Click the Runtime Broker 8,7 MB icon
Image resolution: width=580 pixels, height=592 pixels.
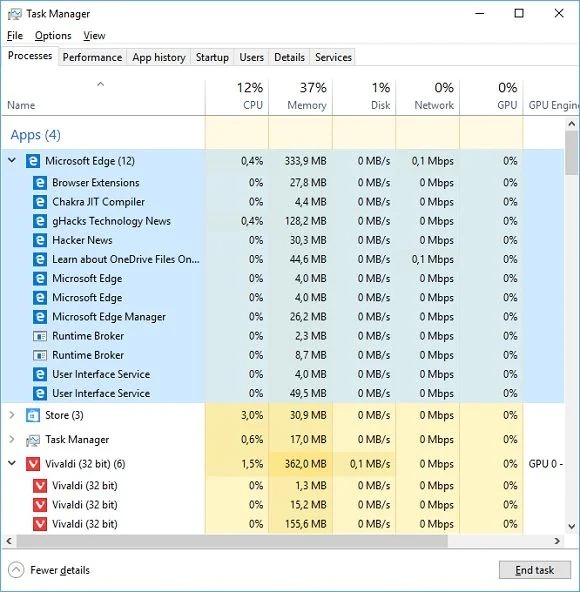coord(40,355)
